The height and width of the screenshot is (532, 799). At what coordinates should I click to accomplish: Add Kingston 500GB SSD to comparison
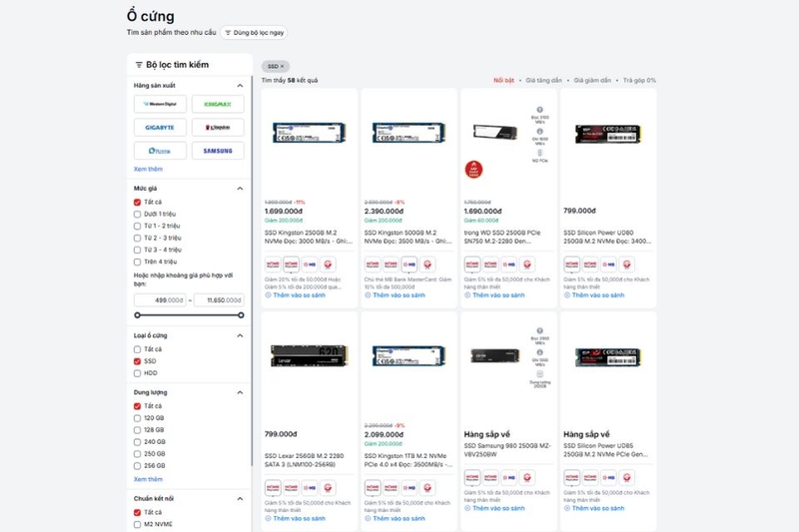click(395, 295)
